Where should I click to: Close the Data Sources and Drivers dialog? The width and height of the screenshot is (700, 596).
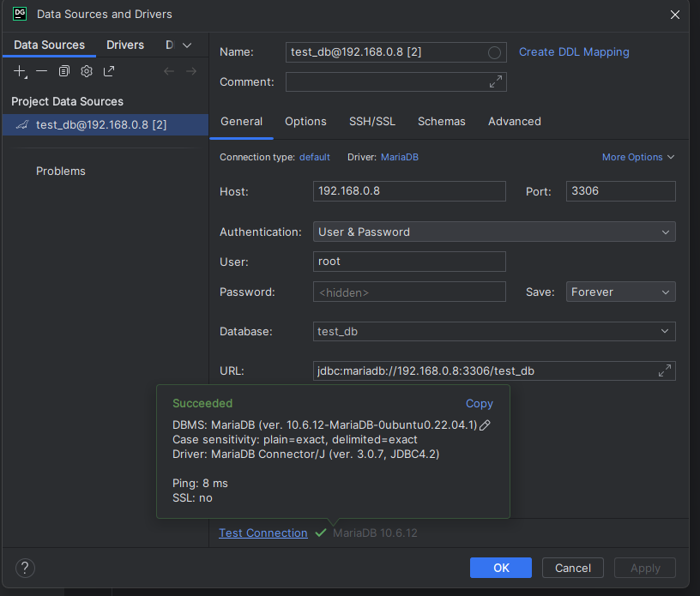pyautogui.click(x=675, y=15)
